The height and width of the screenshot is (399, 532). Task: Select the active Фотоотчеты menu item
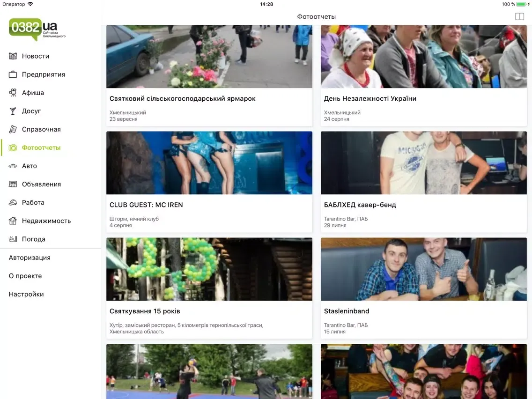pos(51,148)
